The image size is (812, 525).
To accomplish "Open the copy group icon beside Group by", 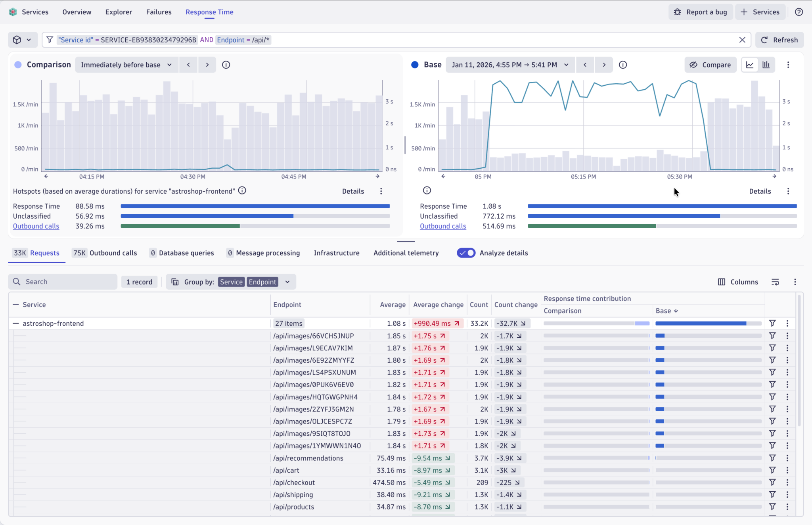I will pyautogui.click(x=175, y=282).
